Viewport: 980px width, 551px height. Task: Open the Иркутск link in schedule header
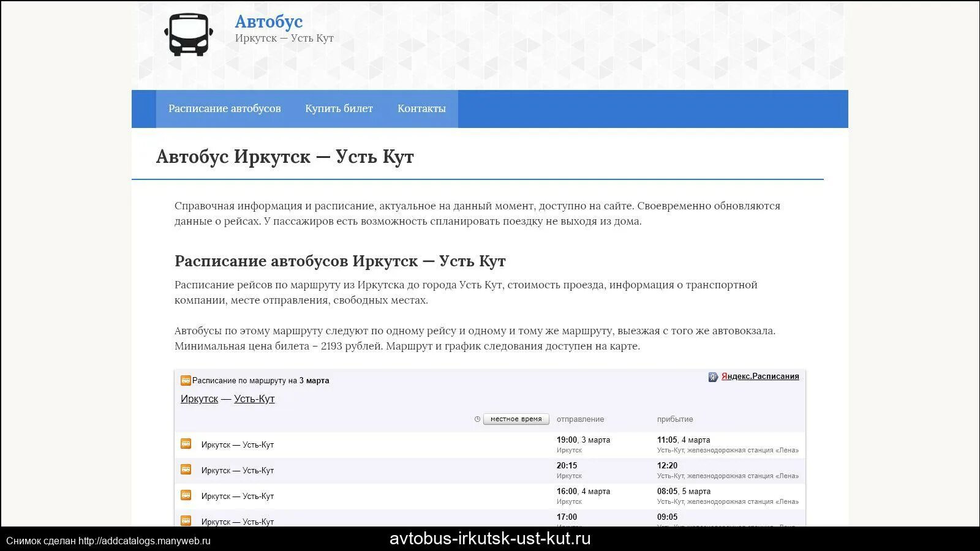click(199, 399)
